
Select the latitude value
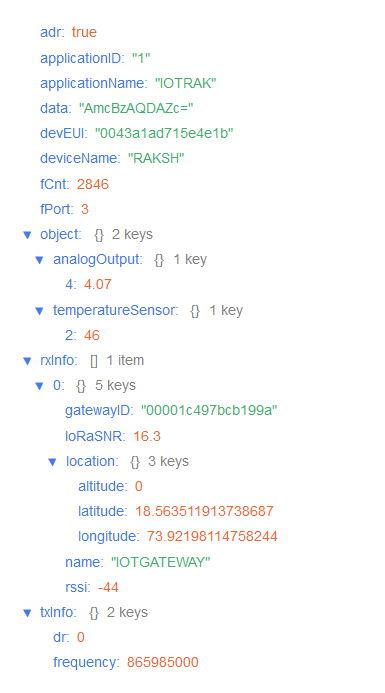204,511
